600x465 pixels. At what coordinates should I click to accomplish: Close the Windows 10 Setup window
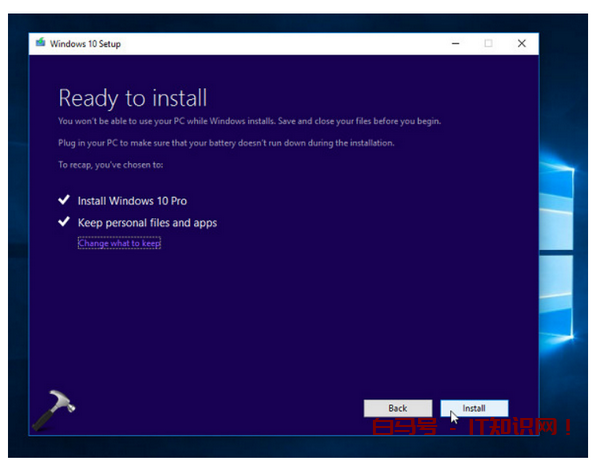point(521,44)
